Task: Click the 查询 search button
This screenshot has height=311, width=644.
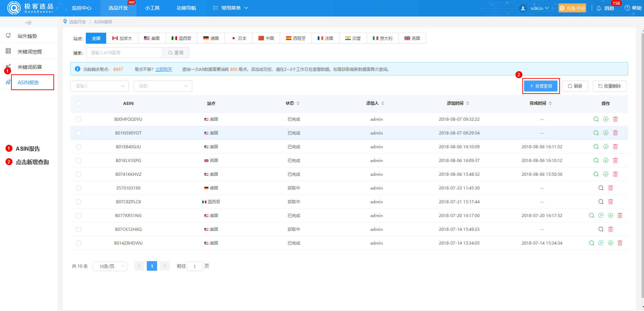Action: (x=176, y=53)
